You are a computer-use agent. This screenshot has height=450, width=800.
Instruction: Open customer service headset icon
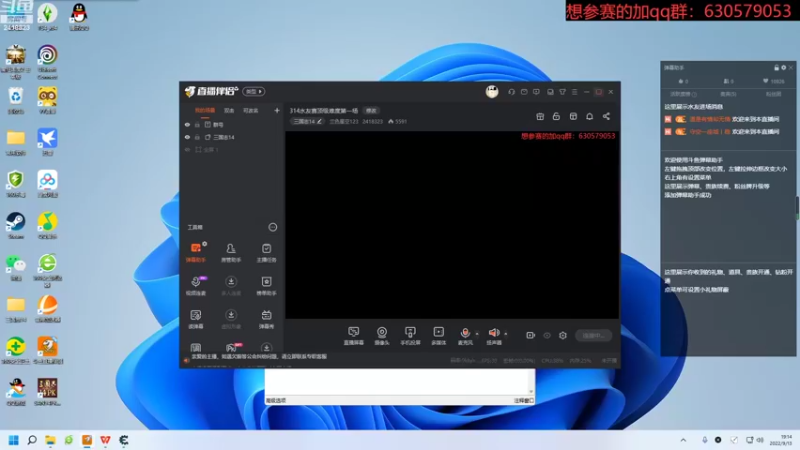point(511,92)
